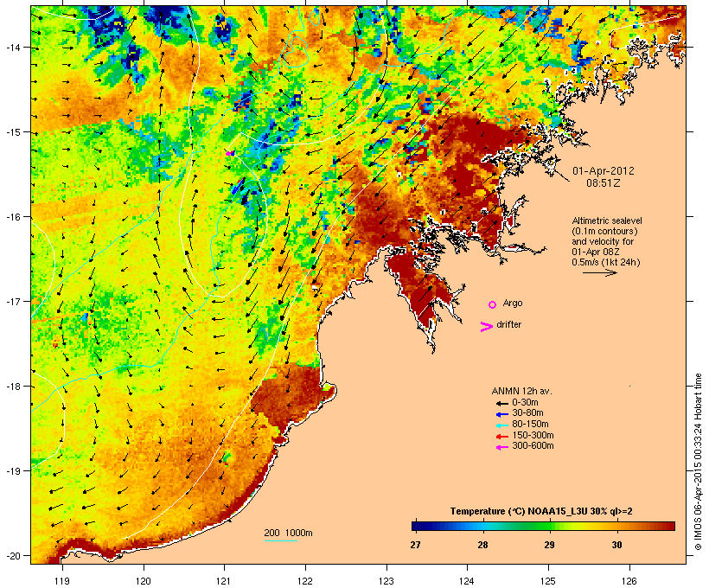This screenshot has height=588, width=709.
Task: Click the 30 colorbar tick label
Action: pyautogui.click(x=616, y=545)
